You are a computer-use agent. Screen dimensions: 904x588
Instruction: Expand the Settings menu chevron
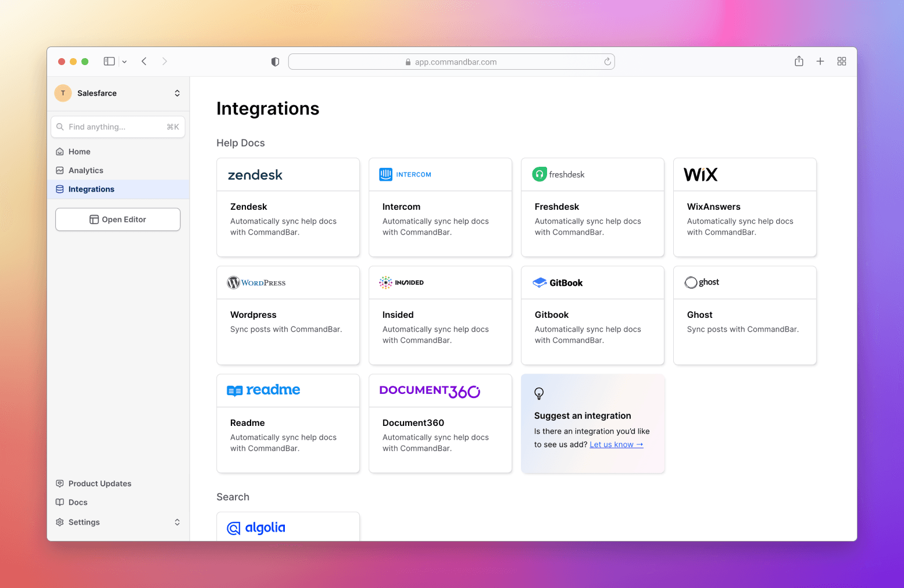coord(177,522)
